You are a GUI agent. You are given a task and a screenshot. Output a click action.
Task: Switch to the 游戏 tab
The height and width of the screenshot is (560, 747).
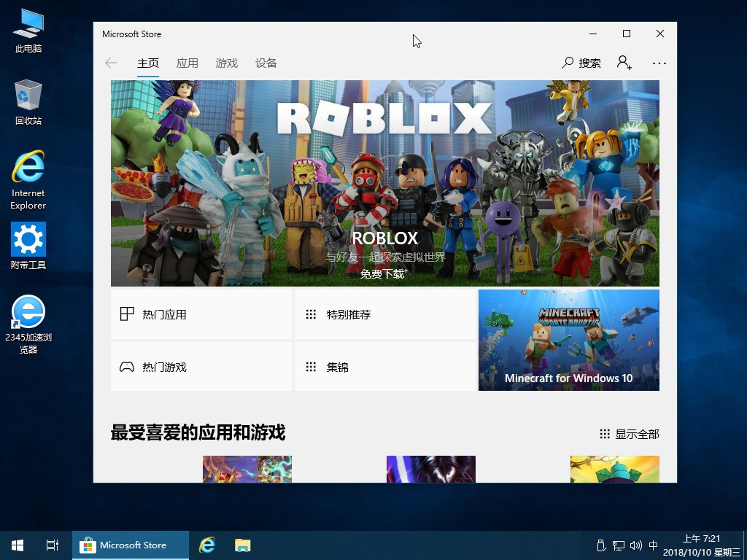tap(227, 63)
